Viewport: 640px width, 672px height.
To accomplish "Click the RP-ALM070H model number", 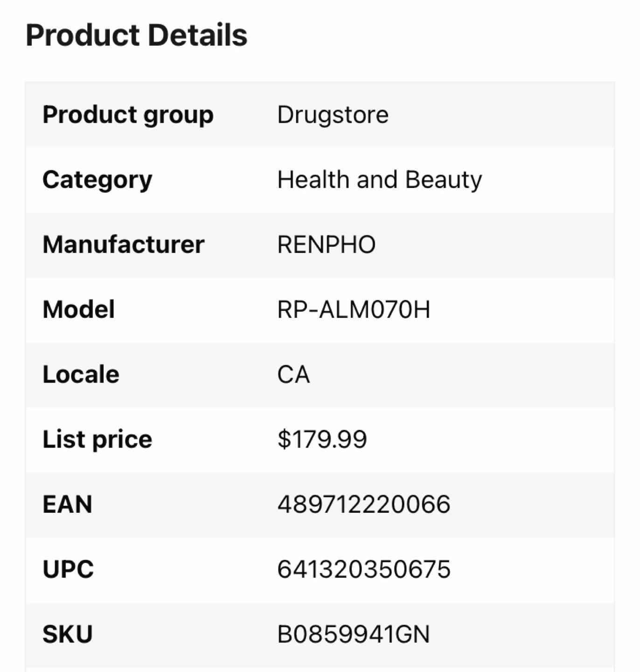I will point(354,309).
